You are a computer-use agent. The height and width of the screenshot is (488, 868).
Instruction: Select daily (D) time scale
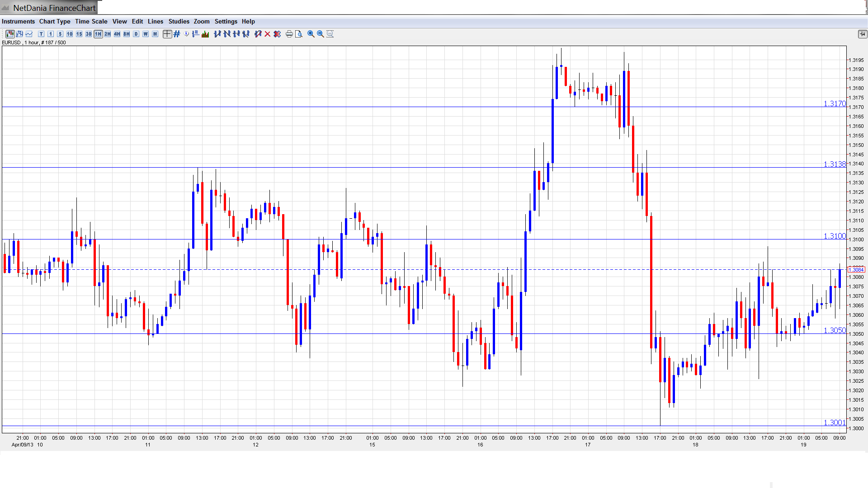[x=136, y=34]
